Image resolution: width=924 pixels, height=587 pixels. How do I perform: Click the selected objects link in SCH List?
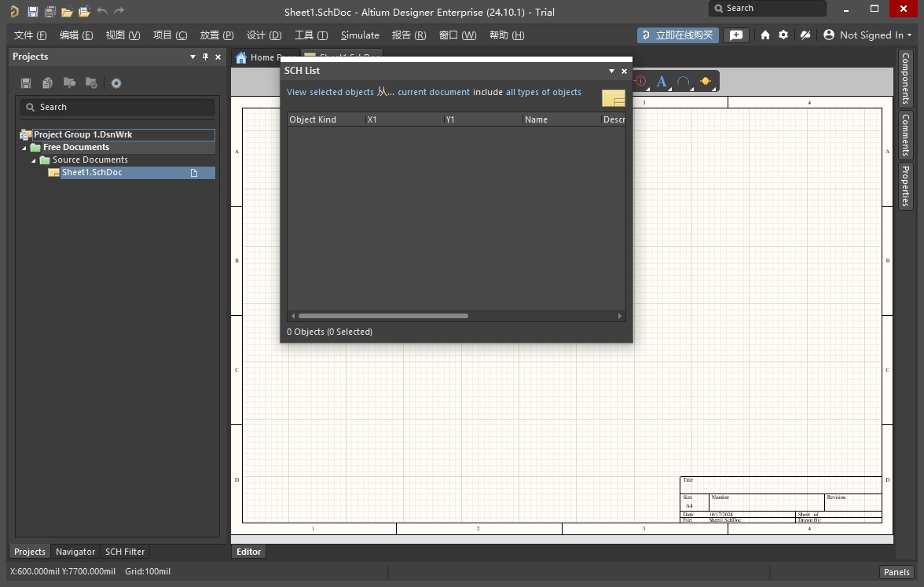point(342,92)
